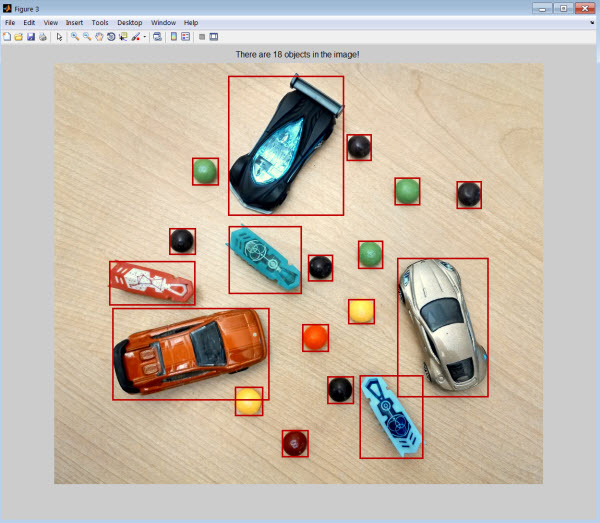600x523 pixels.
Task: Toggle the Brush data tool
Action: click(135, 37)
